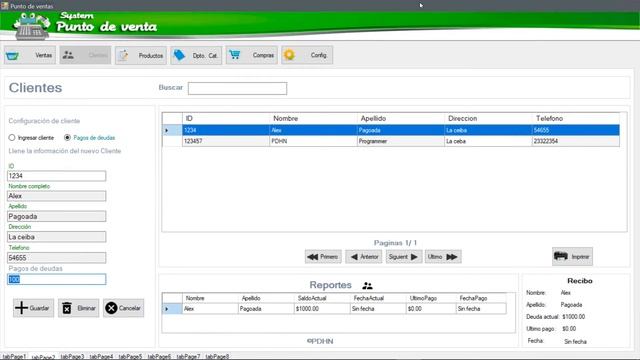Switch to tabPage6
Image resolution: width=640 pixels, height=360 pixels.
pyautogui.click(x=159, y=357)
